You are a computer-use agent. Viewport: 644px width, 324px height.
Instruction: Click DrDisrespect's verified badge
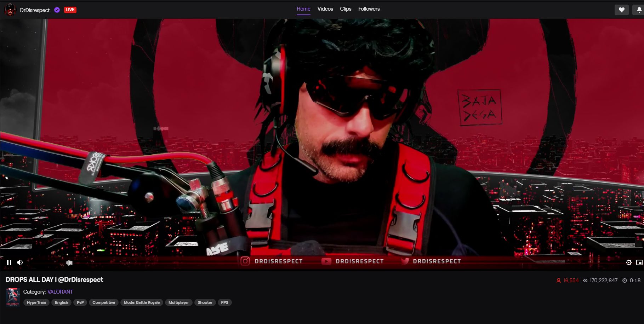[x=57, y=10]
